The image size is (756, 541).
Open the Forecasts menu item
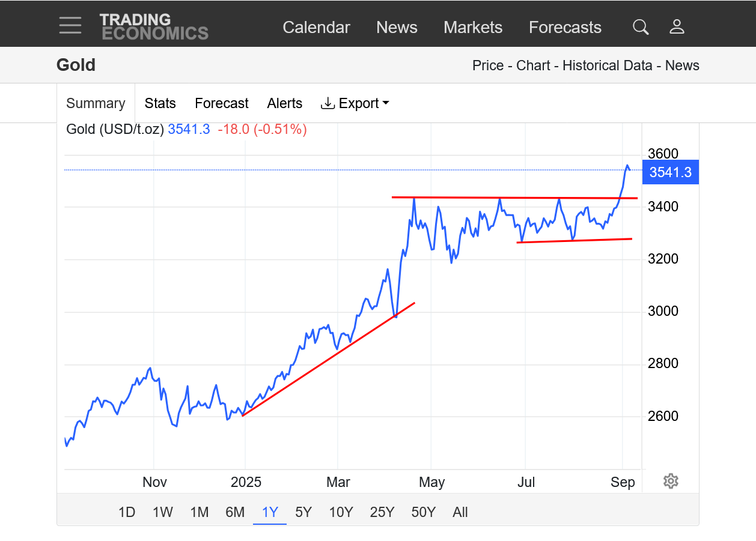565,28
